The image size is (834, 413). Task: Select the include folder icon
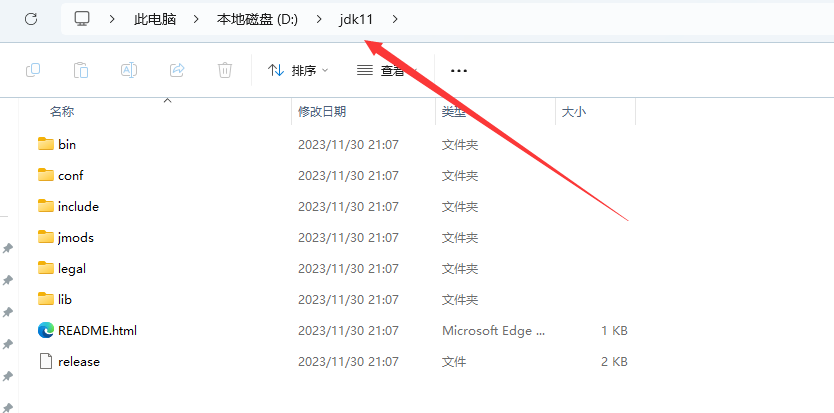(x=46, y=205)
